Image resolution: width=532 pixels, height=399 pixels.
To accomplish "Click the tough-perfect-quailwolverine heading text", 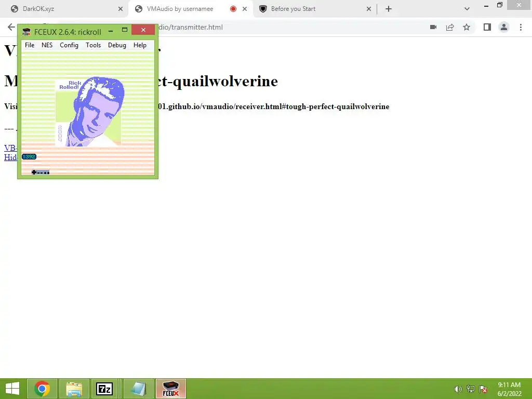I will click(x=218, y=81).
